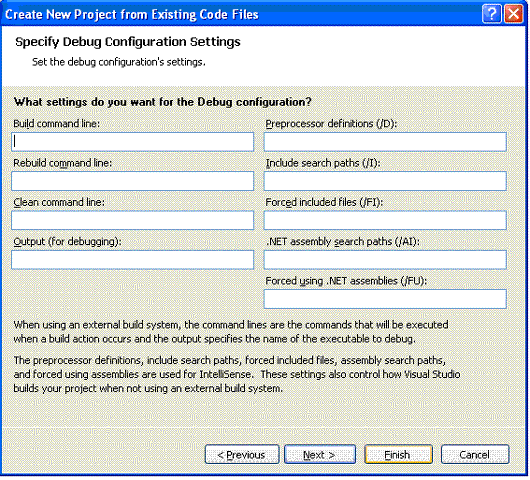This screenshot has width=530, height=480.
Task: Click the paragraph about external build system
Action: coord(231,332)
